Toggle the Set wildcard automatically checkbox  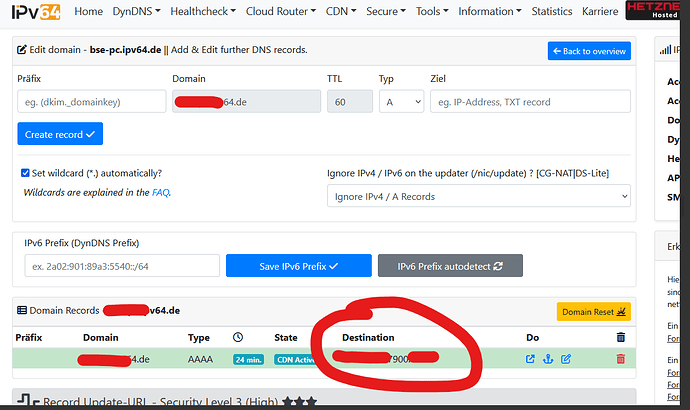26,173
